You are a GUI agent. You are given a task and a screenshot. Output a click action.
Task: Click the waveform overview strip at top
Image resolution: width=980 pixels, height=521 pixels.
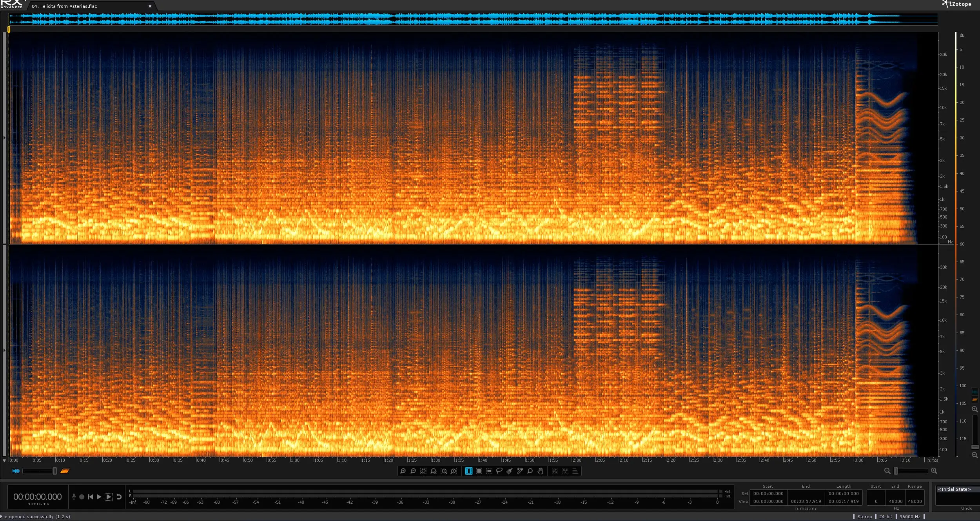pos(473,19)
